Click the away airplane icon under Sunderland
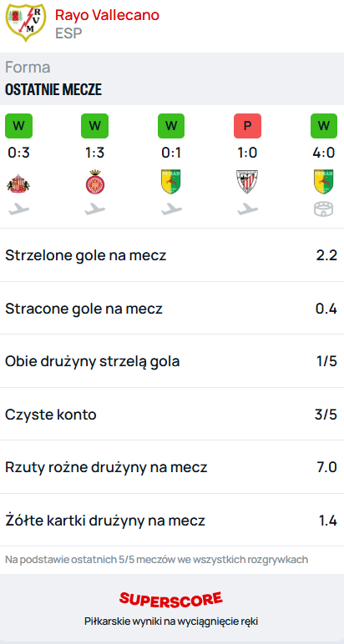 (x=18, y=209)
